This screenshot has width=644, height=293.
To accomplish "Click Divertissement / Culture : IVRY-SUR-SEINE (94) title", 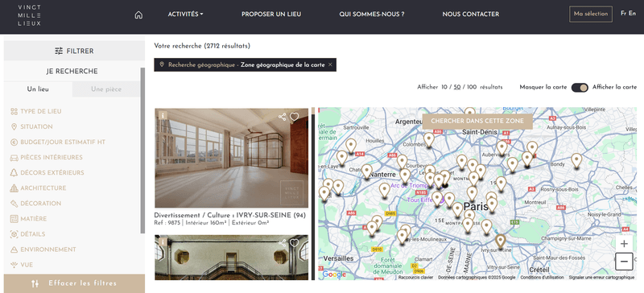I will click(x=230, y=216).
